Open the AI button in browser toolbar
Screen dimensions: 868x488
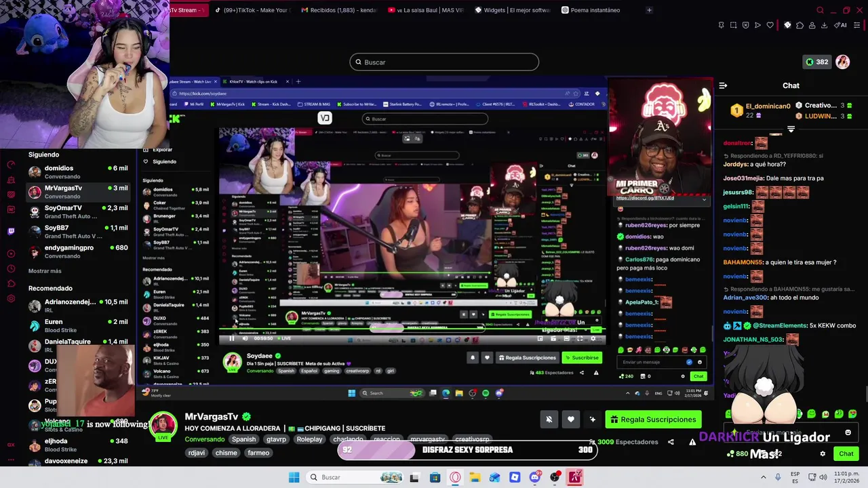[841, 25]
